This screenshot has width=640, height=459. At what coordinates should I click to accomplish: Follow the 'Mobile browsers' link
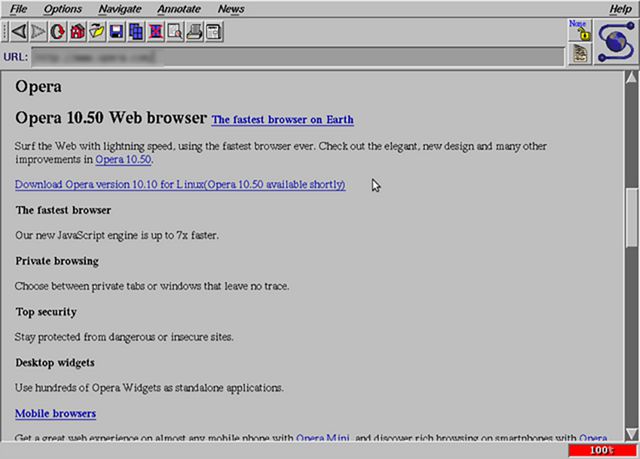(56, 413)
